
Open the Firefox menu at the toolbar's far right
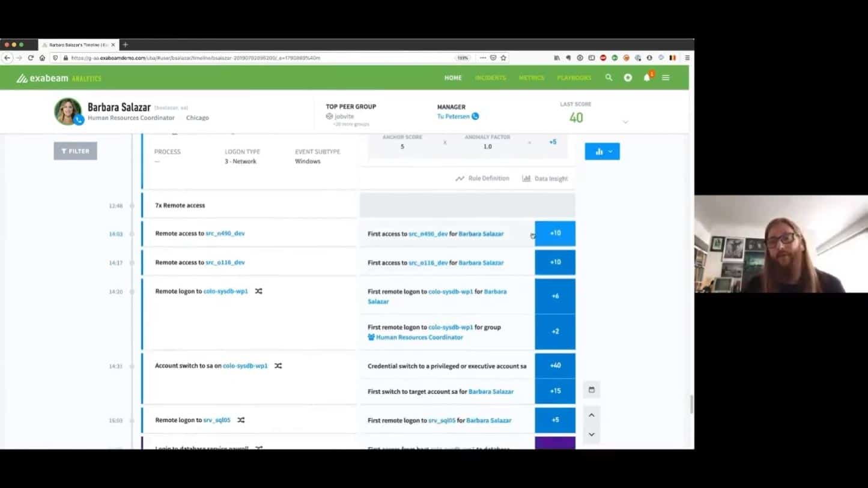click(x=687, y=58)
